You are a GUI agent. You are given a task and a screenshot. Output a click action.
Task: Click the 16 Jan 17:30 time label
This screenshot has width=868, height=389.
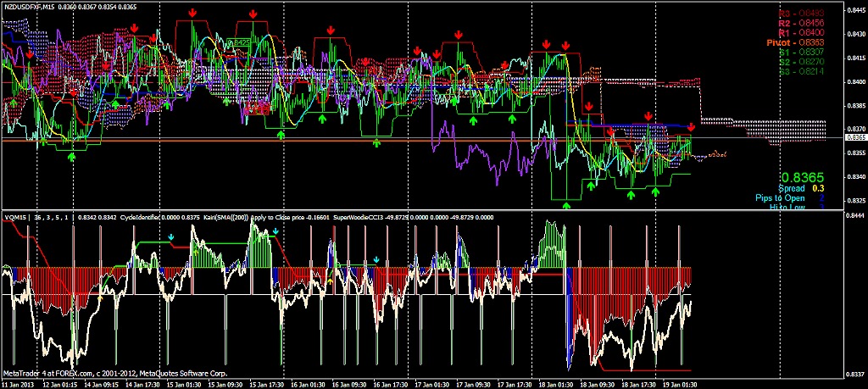click(x=390, y=384)
